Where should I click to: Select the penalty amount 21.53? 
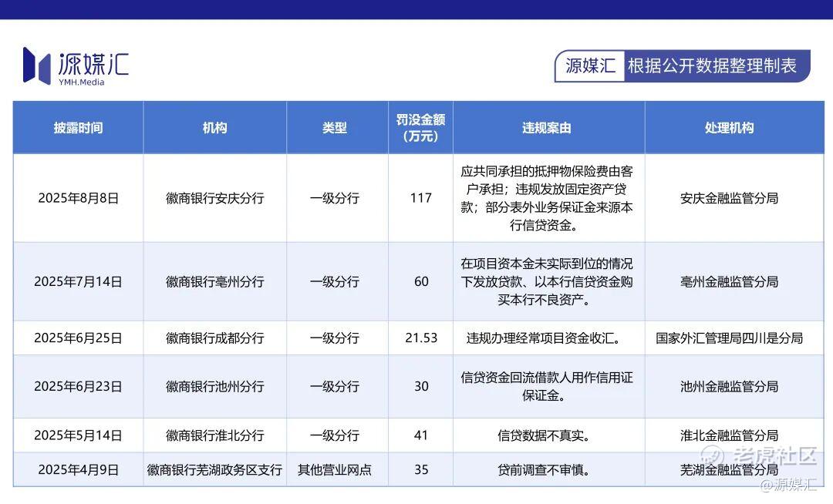tap(421, 338)
